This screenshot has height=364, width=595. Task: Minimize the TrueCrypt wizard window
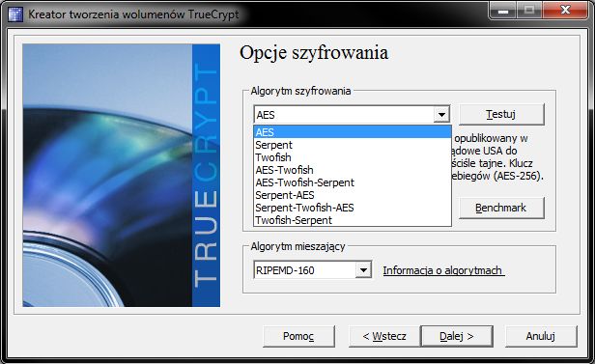503,11
